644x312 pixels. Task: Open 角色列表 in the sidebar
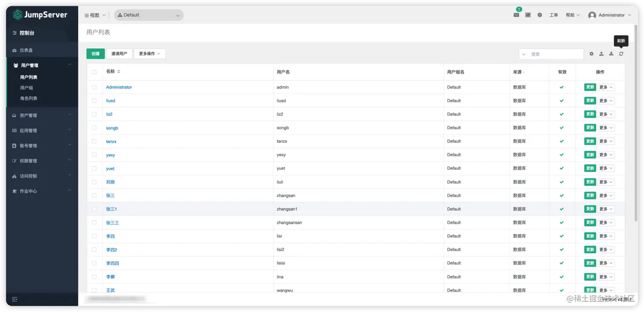click(x=29, y=98)
